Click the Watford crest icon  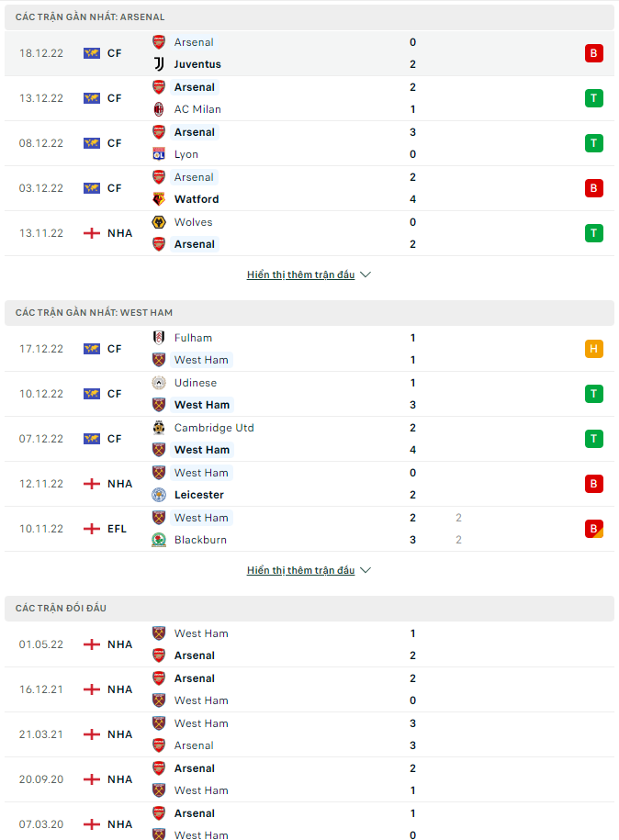tap(159, 199)
